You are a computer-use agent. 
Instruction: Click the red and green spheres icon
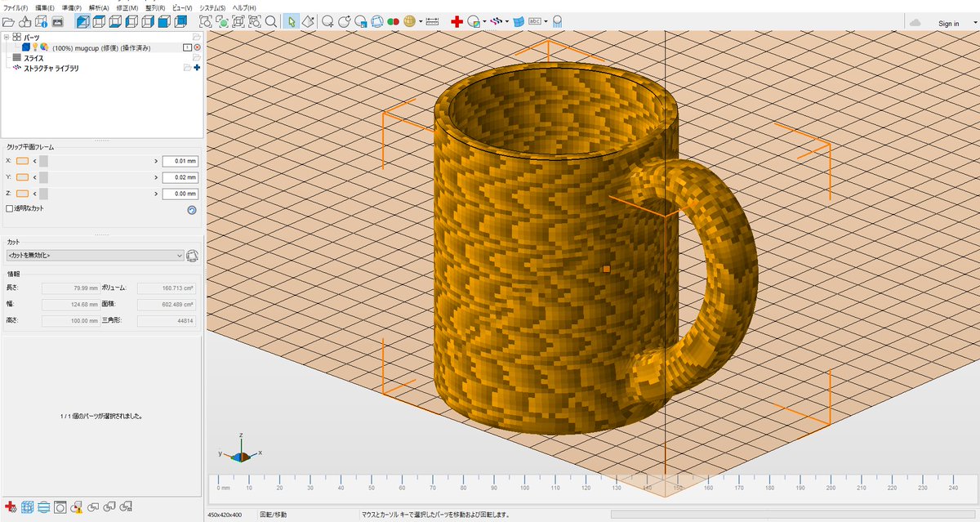coord(393,22)
